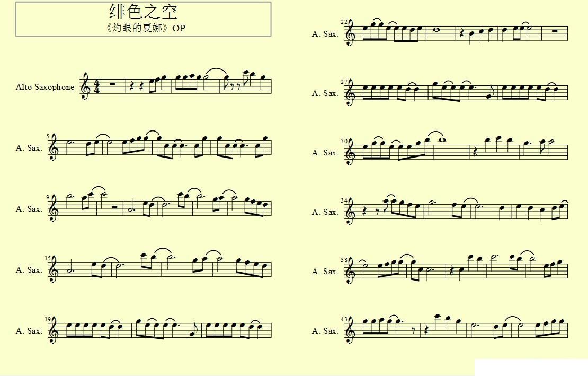Select the whole rest ending the measure 22 line
The image size is (588, 376).
pyautogui.click(x=555, y=31)
